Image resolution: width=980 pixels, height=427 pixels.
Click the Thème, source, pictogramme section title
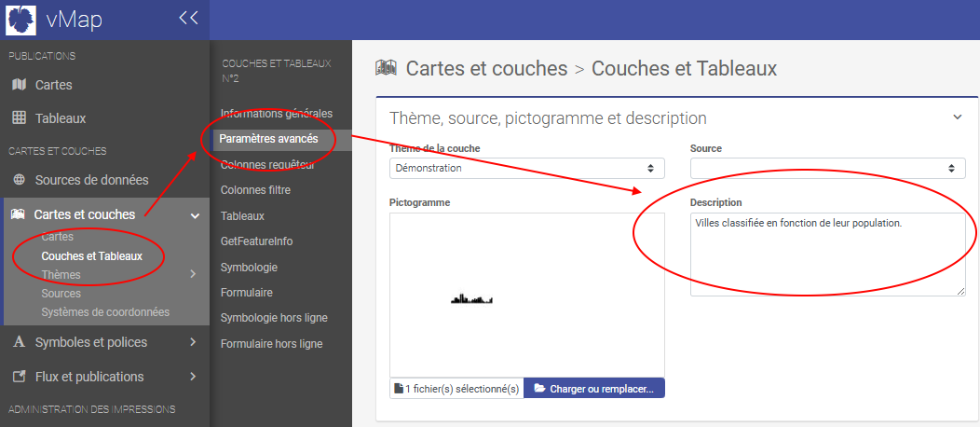point(548,117)
